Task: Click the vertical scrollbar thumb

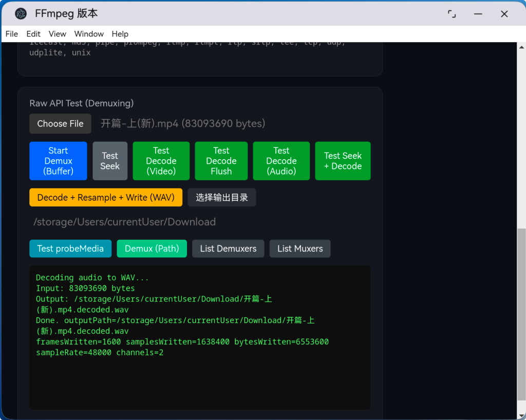Action: (522, 314)
